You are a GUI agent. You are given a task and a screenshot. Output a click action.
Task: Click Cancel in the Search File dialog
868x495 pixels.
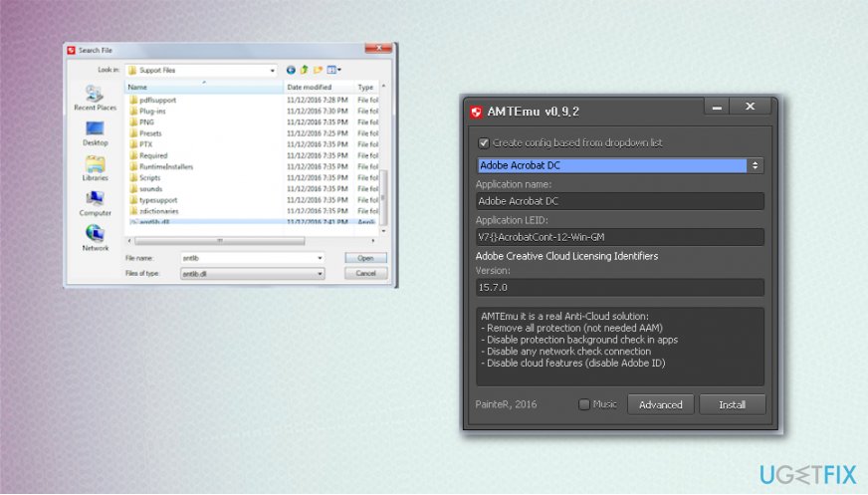365,274
